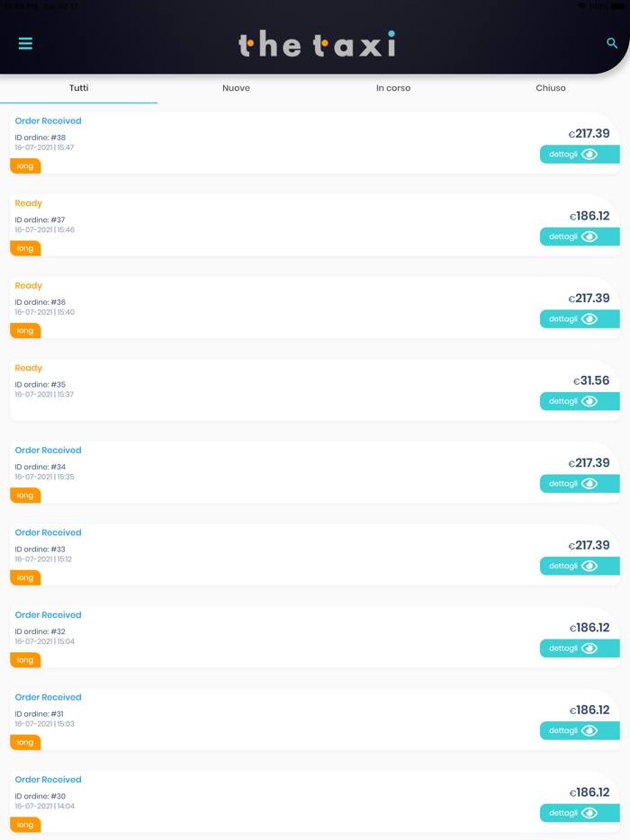Select the Chiuso tab
Screen dimensions: 630x840
551,88
